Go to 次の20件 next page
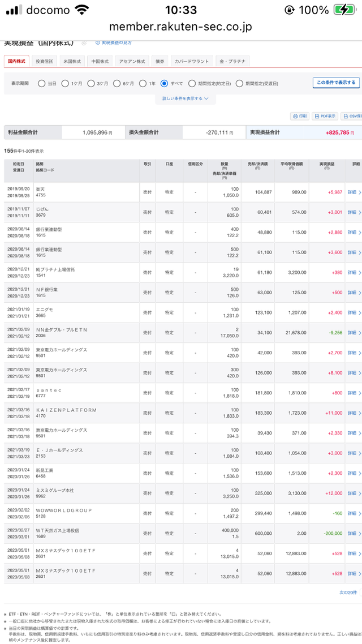 (348, 593)
